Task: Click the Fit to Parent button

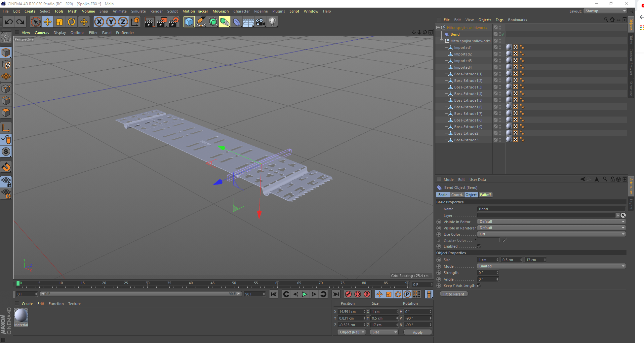Action: pos(454,294)
